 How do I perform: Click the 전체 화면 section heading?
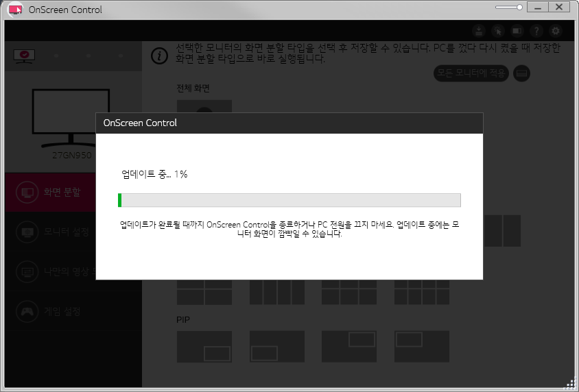[193, 88]
